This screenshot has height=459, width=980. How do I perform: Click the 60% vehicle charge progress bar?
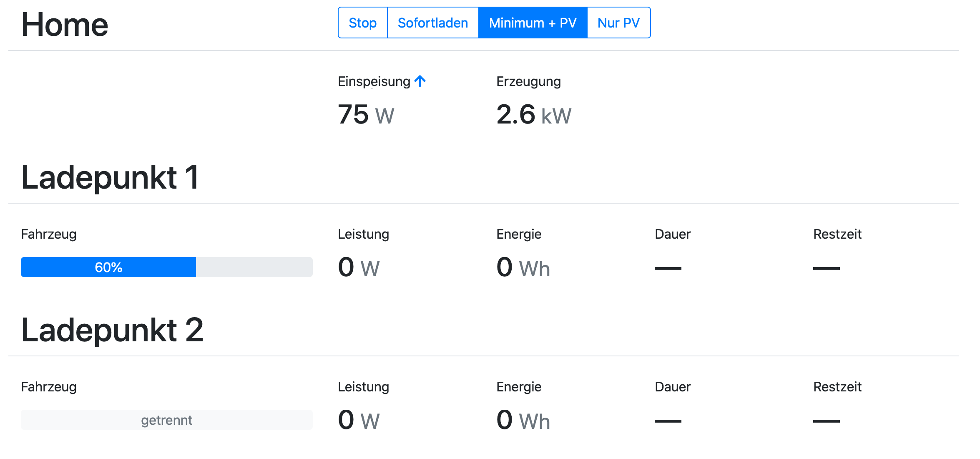pos(166,267)
